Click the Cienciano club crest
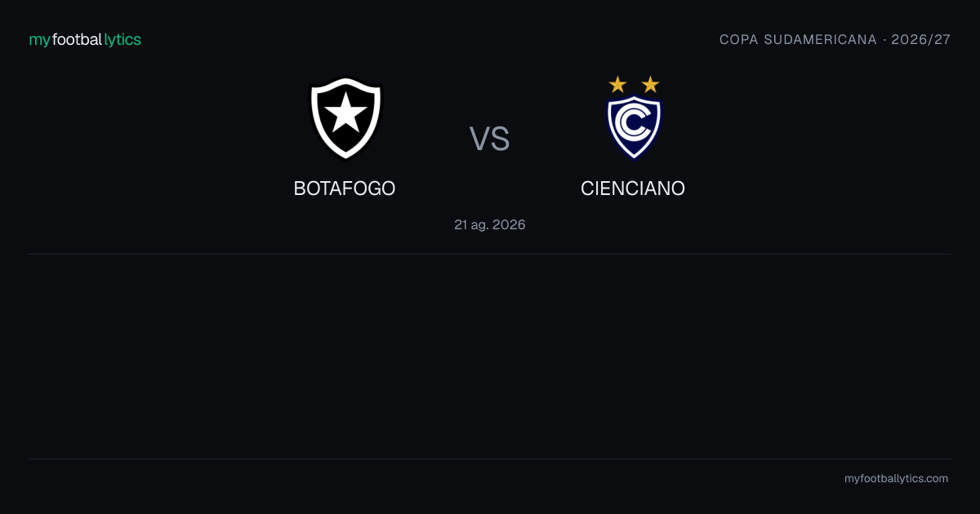The height and width of the screenshot is (514, 980). click(x=635, y=118)
